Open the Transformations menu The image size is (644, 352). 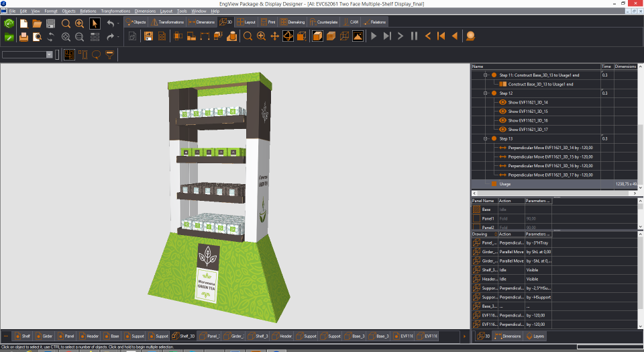point(115,11)
